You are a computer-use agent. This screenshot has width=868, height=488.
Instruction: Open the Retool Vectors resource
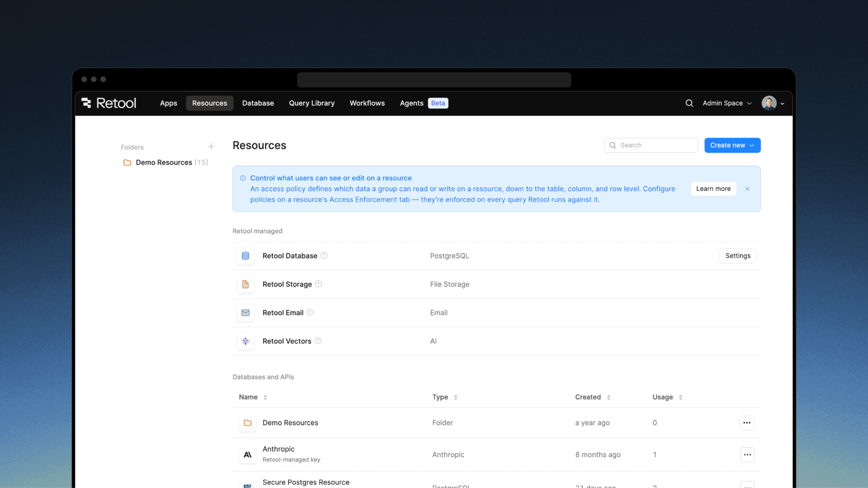287,341
